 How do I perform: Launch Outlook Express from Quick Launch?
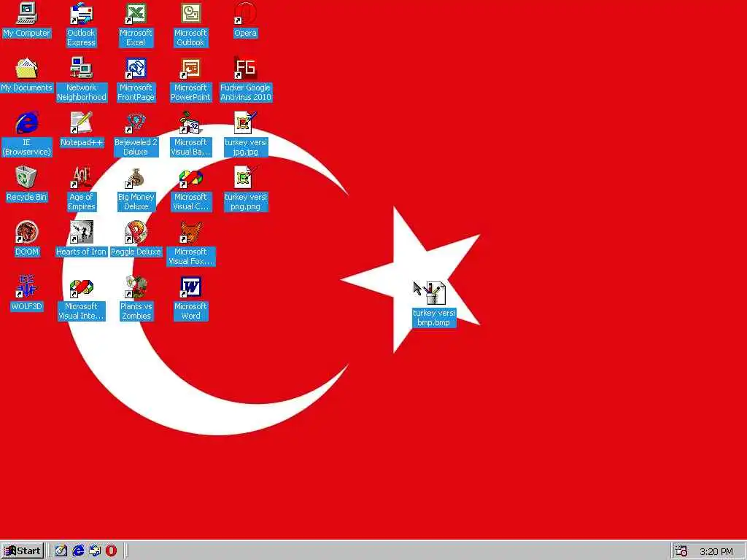(95, 551)
